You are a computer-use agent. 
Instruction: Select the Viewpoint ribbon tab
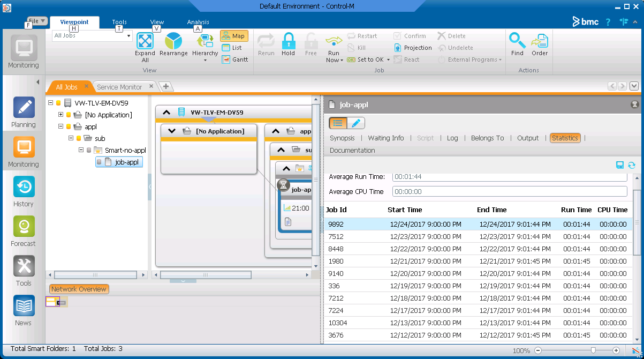[x=74, y=22]
